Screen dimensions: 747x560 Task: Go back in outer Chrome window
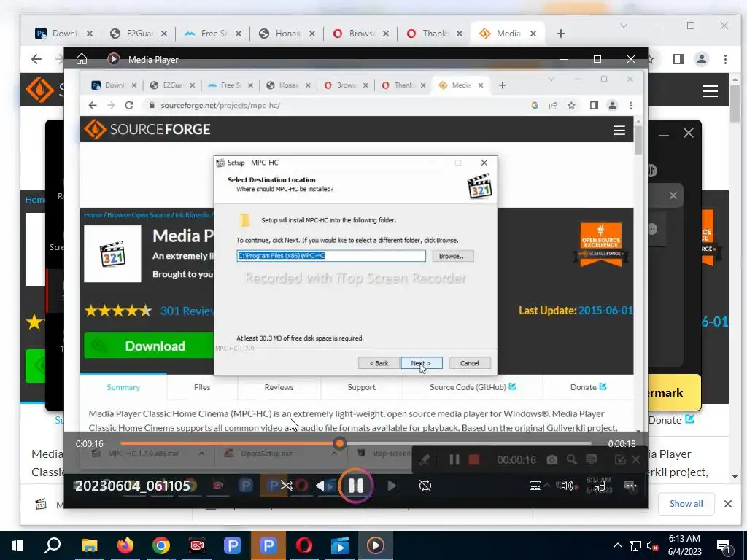point(36,59)
